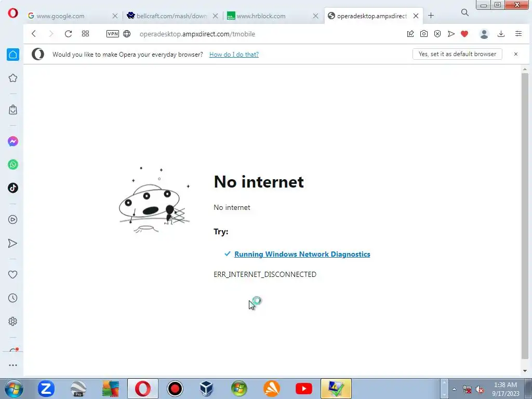Click 'Yes, set it as default browser'
The height and width of the screenshot is (399, 532).
pos(457,54)
